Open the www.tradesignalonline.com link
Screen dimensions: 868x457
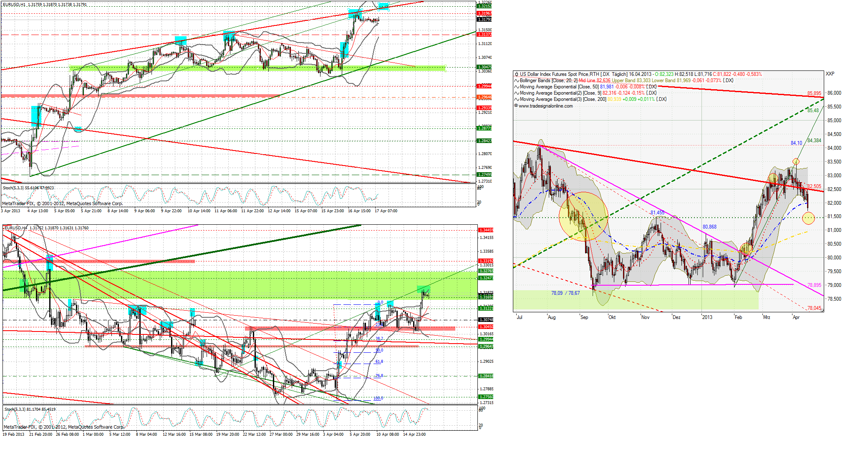546,106
